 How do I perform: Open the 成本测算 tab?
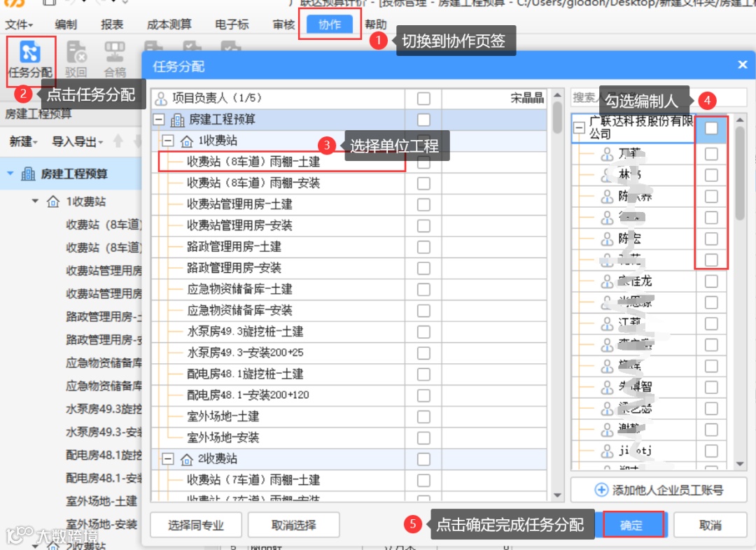click(x=169, y=24)
